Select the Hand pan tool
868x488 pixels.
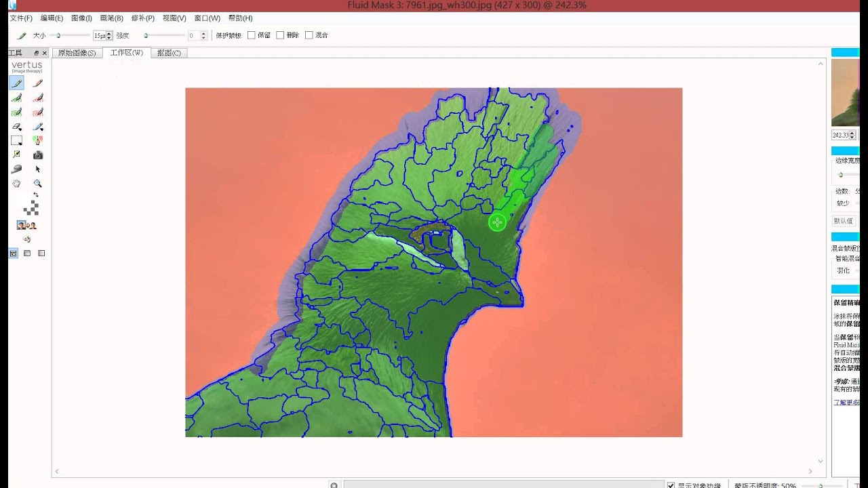pyautogui.click(x=16, y=184)
